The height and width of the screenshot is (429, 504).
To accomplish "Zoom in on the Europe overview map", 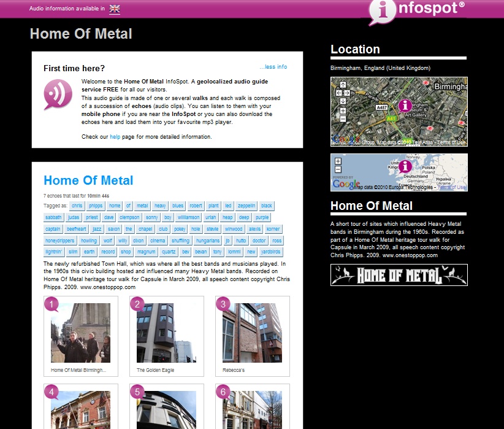I will click(338, 161).
